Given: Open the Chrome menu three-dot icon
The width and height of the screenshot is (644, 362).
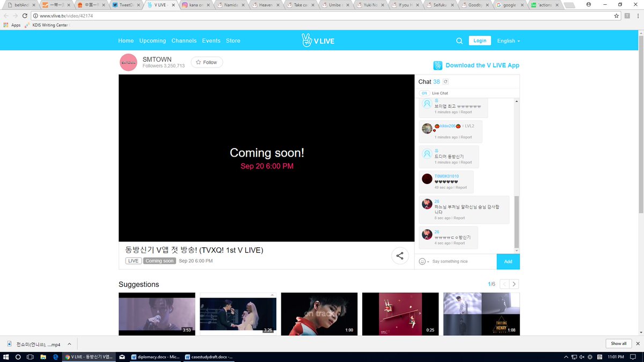Looking at the screenshot, I should [638, 16].
